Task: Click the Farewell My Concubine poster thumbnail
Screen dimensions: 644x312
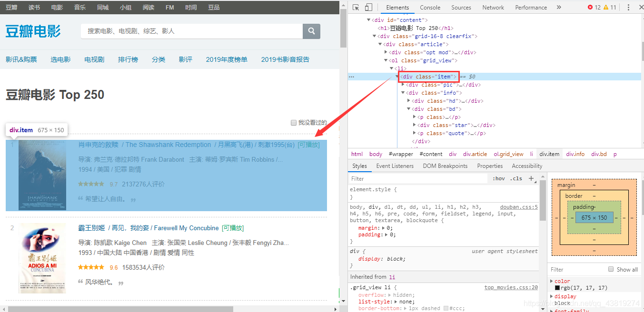Action: 42,258
